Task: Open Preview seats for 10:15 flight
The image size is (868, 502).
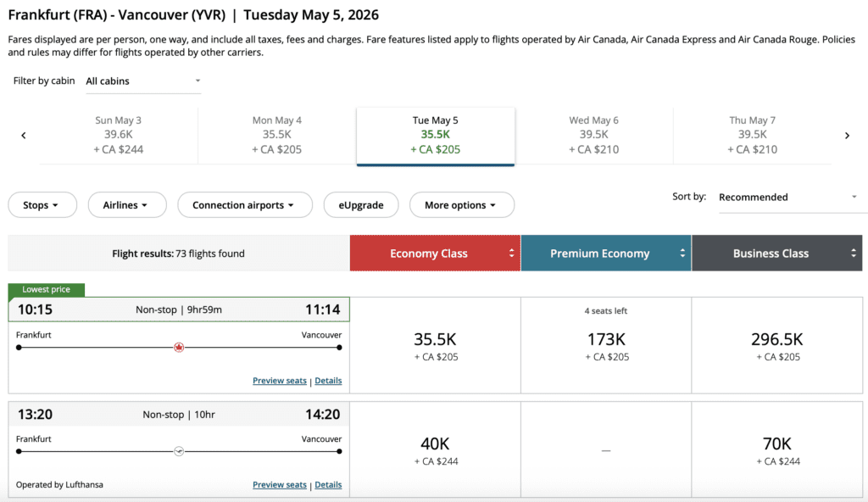Action: pos(279,381)
